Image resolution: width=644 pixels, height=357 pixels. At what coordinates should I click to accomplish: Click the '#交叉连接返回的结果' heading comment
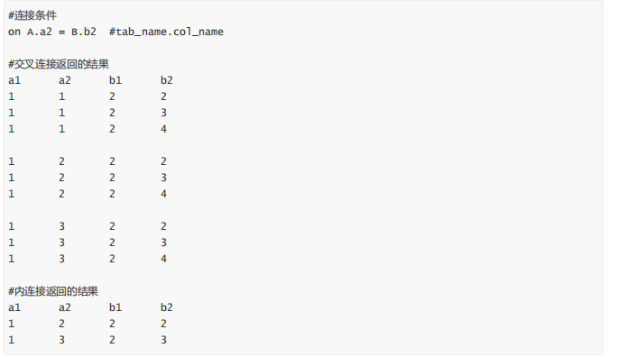click(59, 64)
